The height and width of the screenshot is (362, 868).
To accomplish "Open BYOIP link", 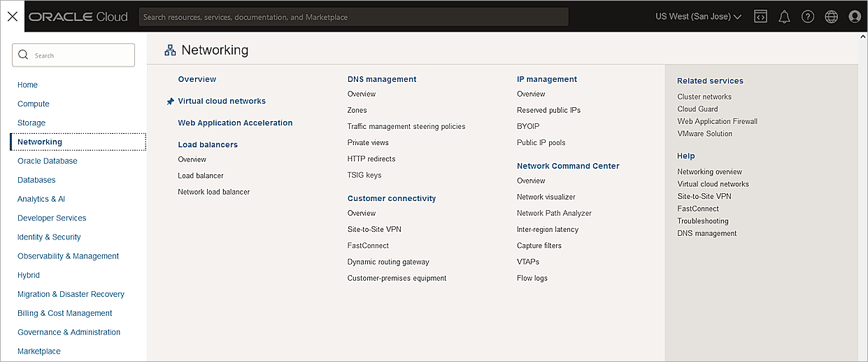I will point(528,126).
